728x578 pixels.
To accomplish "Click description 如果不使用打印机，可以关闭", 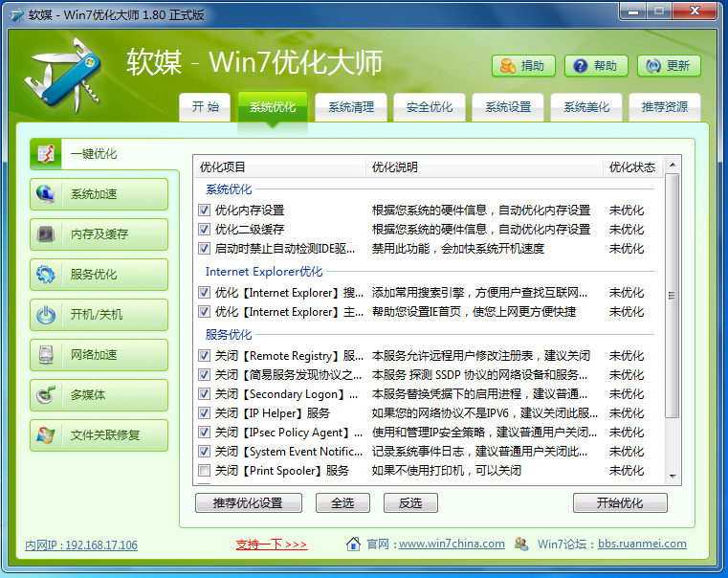I will point(446,470).
